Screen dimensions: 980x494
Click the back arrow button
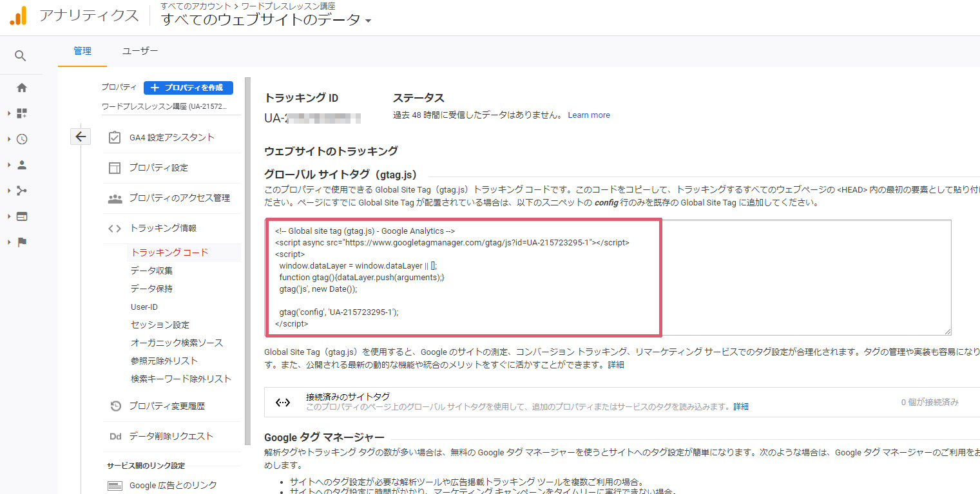[x=81, y=137]
